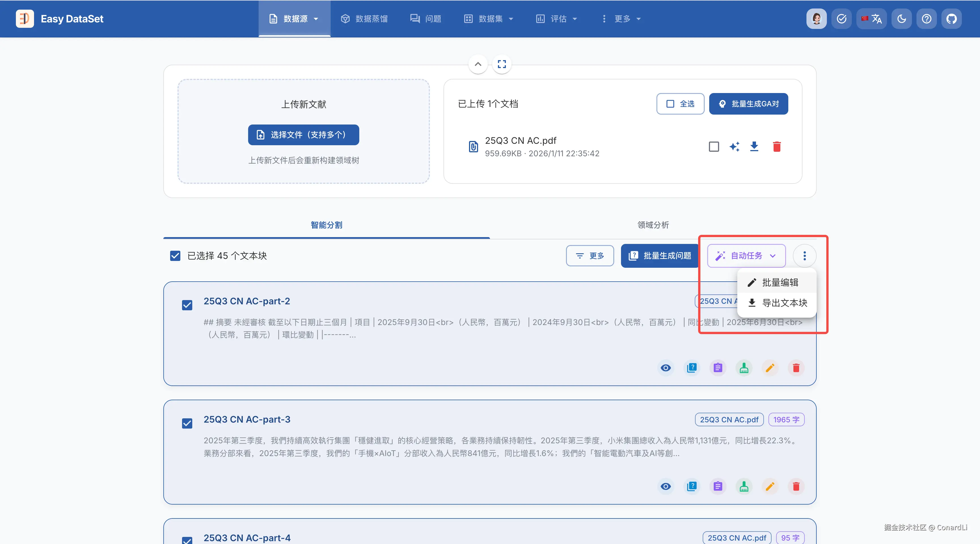Click 选择文件 upload button
This screenshot has width=980, height=544.
303,135
